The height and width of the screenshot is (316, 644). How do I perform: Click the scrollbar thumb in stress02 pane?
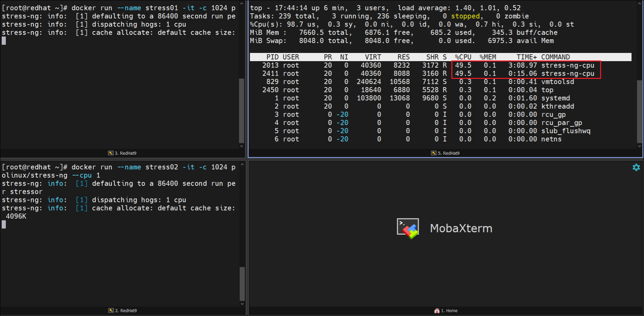pyautogui.click(x=242, y=284)
